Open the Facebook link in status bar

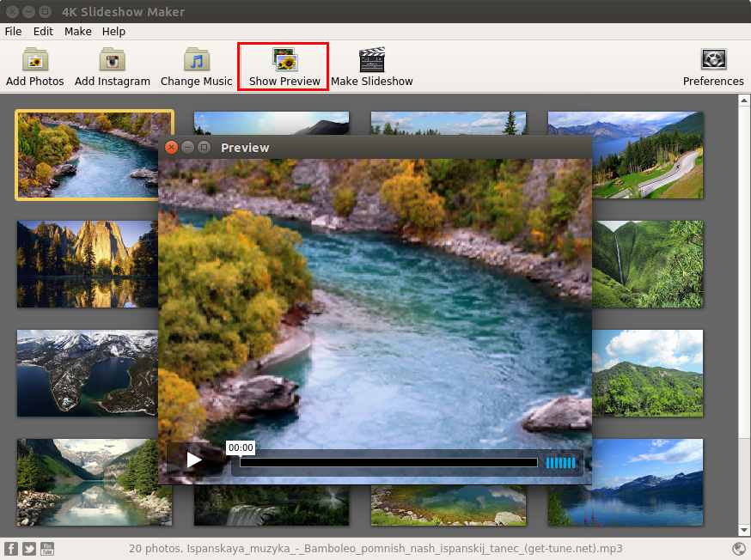coord(10,549)
